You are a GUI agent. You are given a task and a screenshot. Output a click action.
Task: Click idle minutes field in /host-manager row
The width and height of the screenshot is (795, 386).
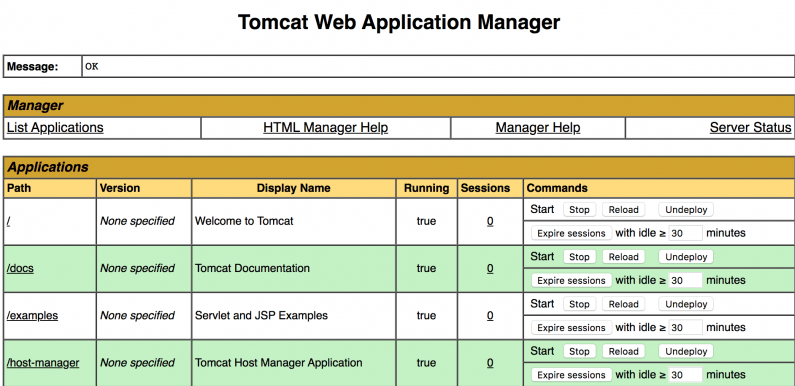point(685,375)
